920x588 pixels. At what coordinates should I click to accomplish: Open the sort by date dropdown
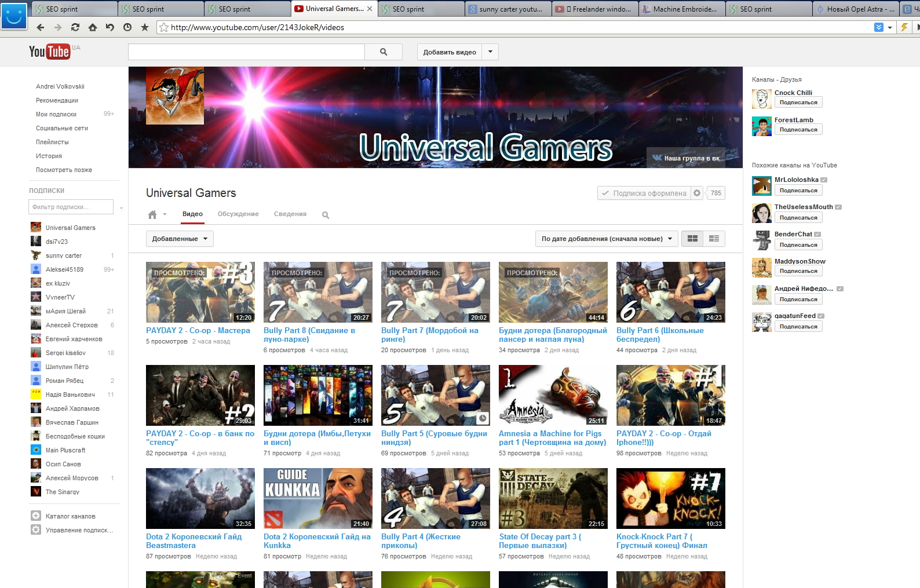(x=607, y=239)
